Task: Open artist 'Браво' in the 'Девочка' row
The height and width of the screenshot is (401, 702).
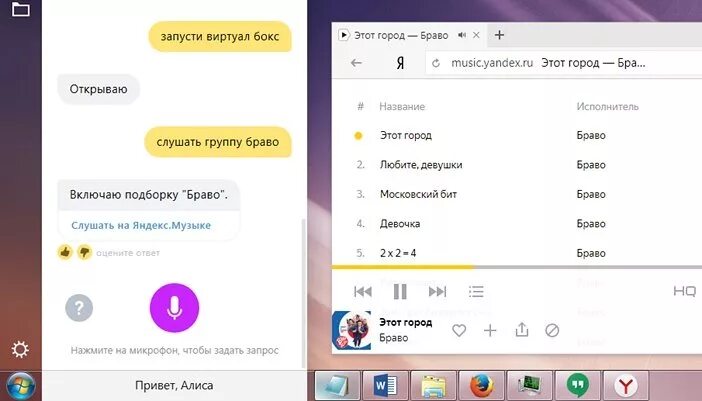Action: [591, 224]
